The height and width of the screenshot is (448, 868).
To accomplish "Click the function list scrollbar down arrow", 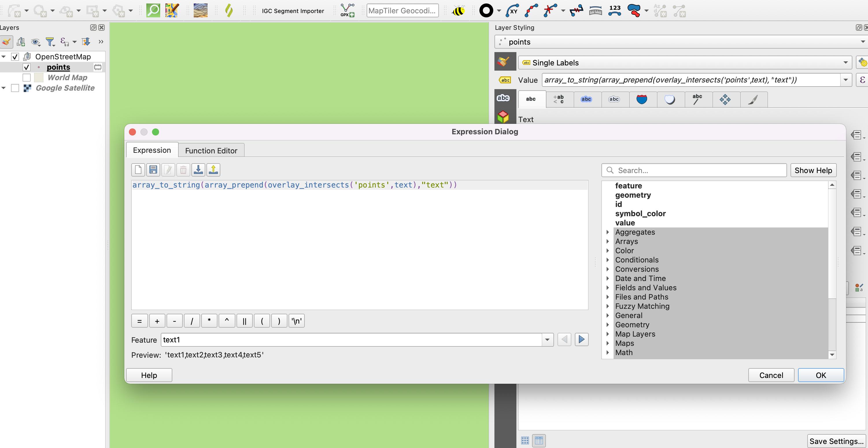I will point(832,355).
